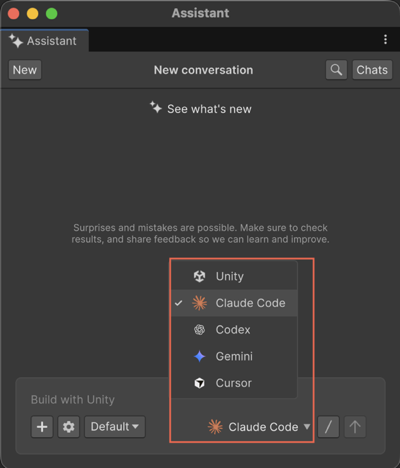Image resolution: width=400 pixels, height=468 pixels.
Task: Choose Cursor from provider menu
Action: pyautogui.click(x=234, y=383)
